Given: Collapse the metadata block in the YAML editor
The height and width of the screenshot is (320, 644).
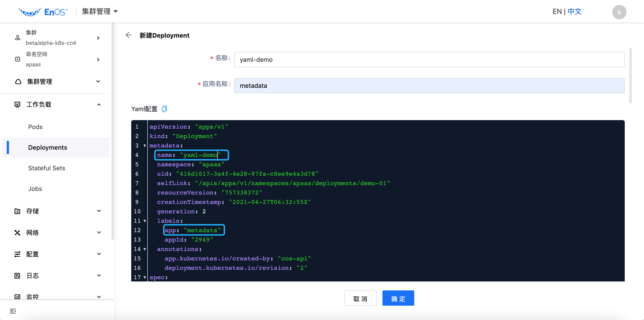Looking at the screenshot, I should (x=144, y=146).
